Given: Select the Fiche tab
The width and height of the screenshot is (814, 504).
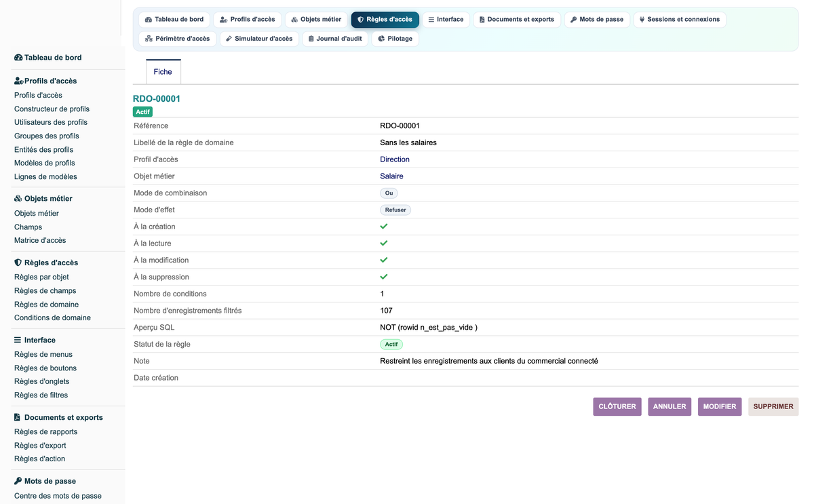Looking at the screenshot, I should [x=163, y=72].
